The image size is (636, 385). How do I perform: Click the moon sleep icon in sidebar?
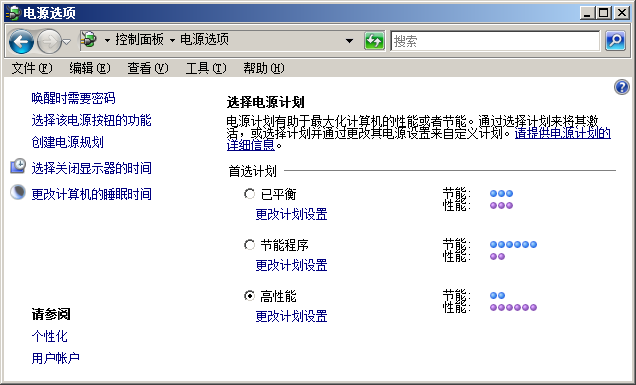click(x=18, y=192)
